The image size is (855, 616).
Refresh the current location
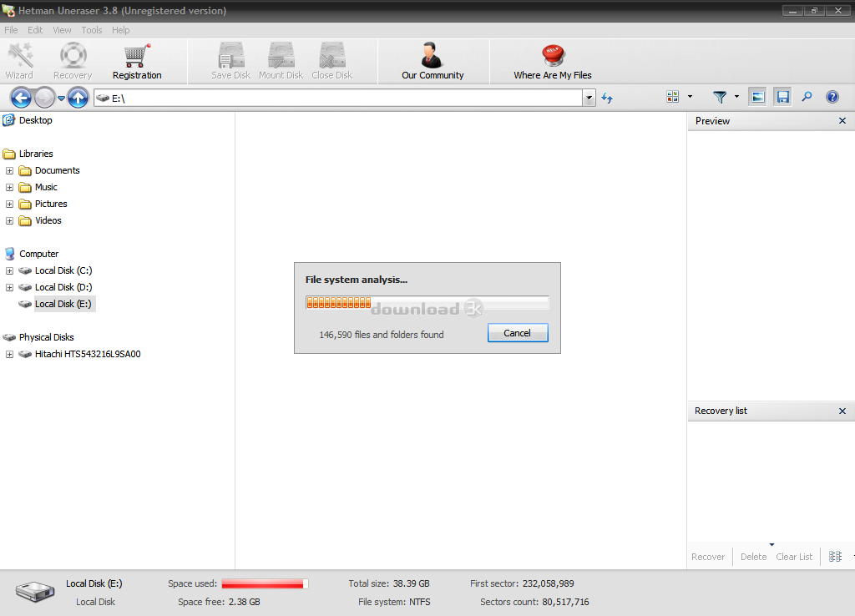tap(607, 98)
